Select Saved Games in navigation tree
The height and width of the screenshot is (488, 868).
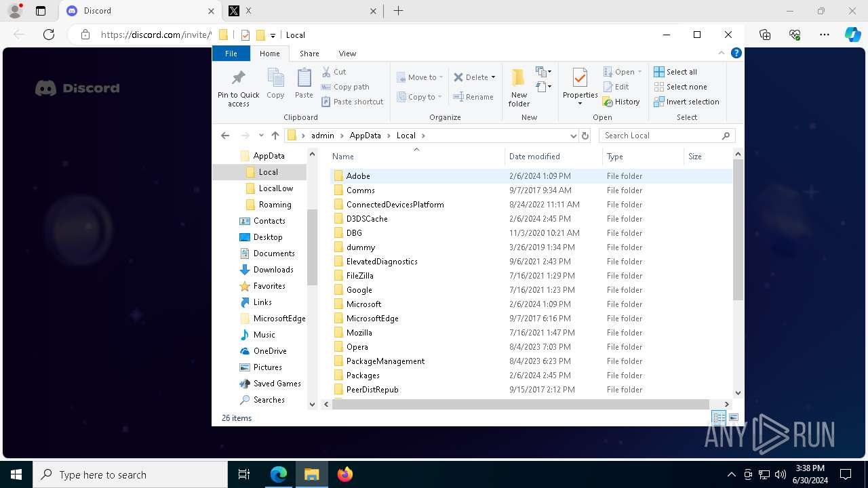point(277,384)
